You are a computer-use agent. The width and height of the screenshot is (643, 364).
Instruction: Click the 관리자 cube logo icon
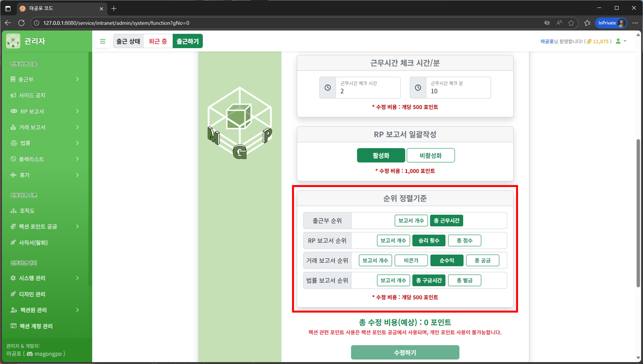(x=13, y=41)
